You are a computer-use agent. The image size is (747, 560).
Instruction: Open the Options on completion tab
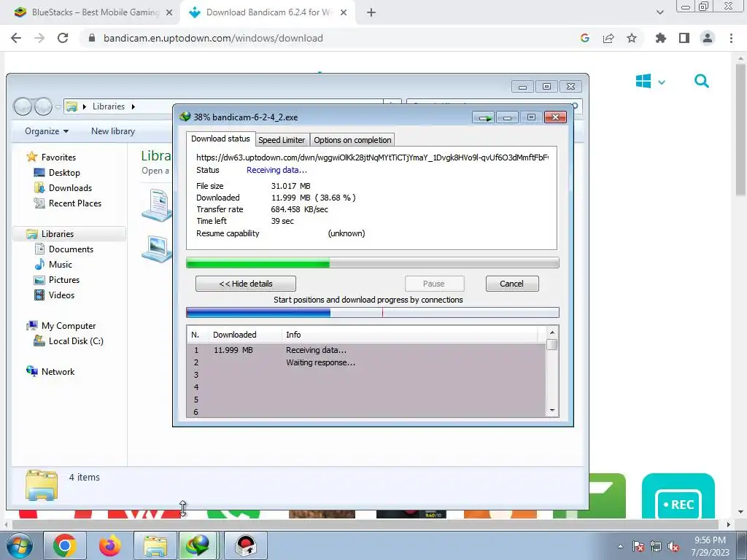pyautogui.click(x=352, y=140)
